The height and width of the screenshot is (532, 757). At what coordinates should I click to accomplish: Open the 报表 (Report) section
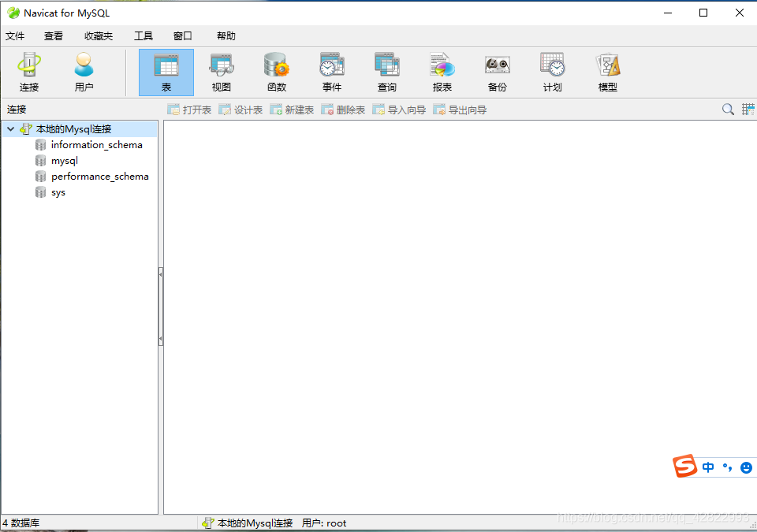point(442,73)
